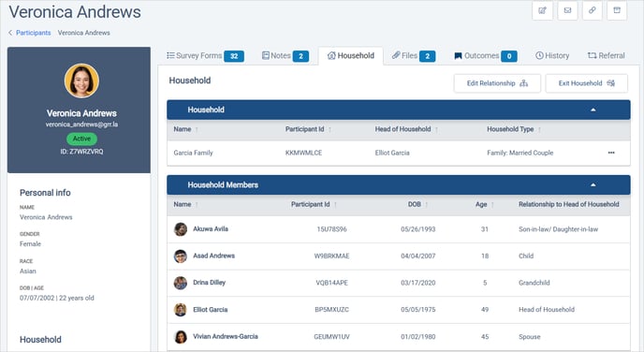Switch to the Outcomes tab
This screenshot has width=644, height=352.
pos(486,56)
